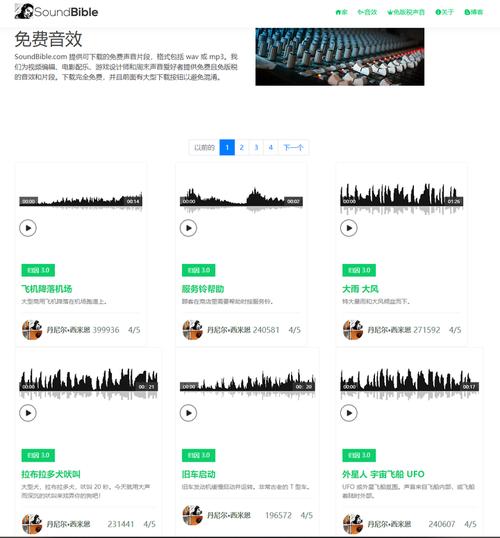Go to the 以前的 previous page

tap(204, 148)
